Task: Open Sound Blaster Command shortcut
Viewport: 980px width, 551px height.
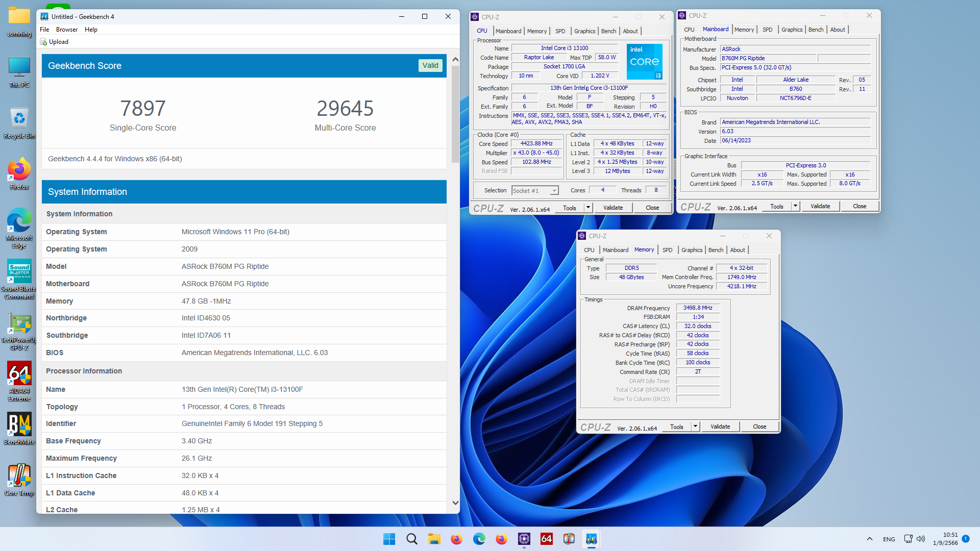Action: tap(19, 280)
